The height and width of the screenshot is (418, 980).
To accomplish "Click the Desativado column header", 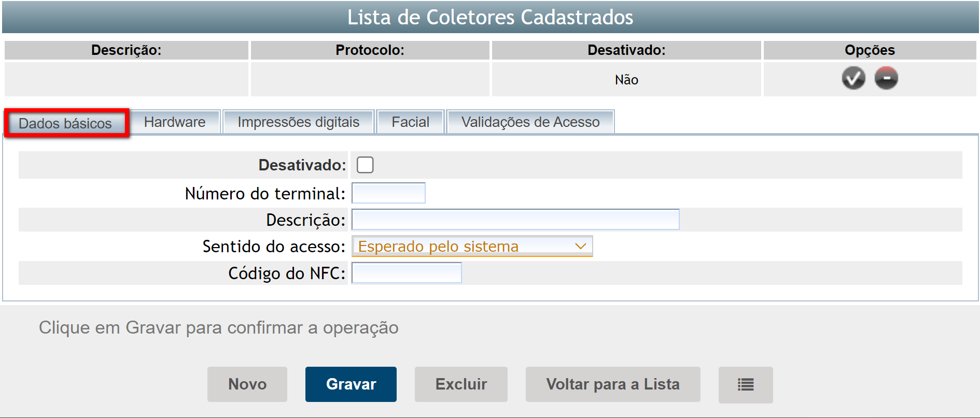I will coord(626,50).
